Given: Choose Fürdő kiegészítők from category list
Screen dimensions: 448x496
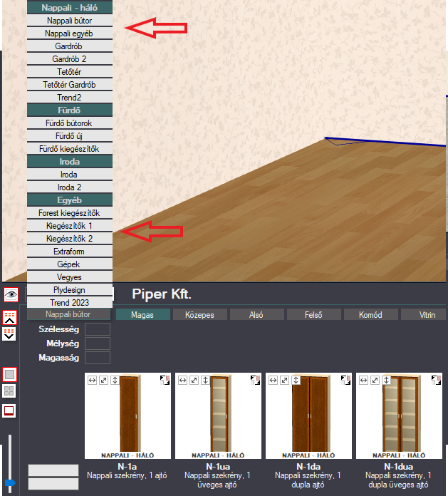Looking at the screenshot, I should pyautogui.click(x=70, y=149).
